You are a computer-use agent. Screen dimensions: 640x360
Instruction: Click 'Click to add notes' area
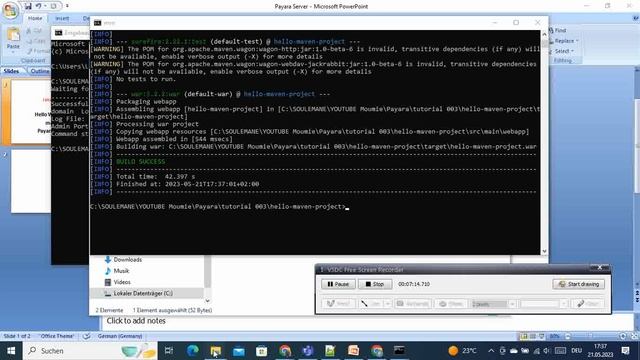136,321
